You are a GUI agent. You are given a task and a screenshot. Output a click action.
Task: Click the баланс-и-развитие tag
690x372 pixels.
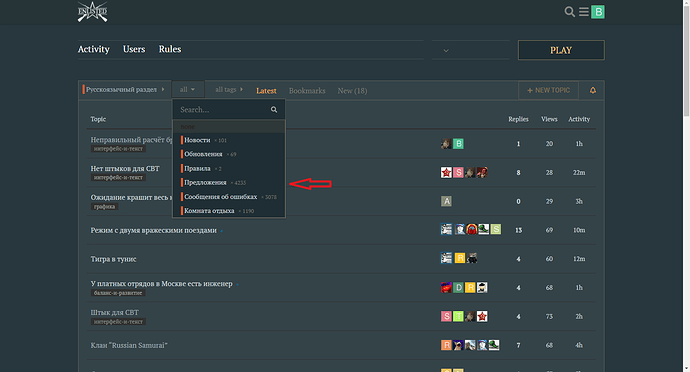click(118, 293)
